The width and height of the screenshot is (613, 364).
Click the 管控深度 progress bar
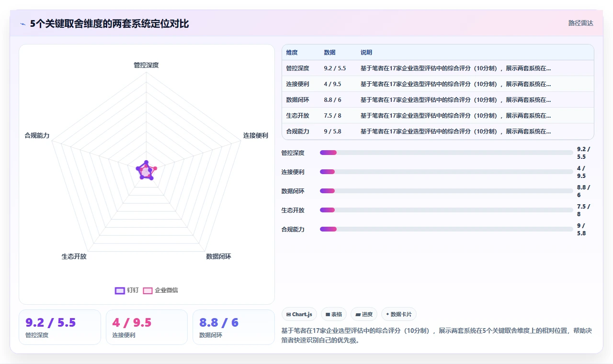(x=446, y=153)
